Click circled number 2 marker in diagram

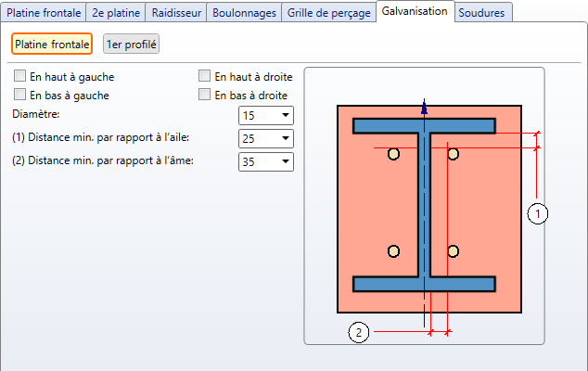pos(359,331)
